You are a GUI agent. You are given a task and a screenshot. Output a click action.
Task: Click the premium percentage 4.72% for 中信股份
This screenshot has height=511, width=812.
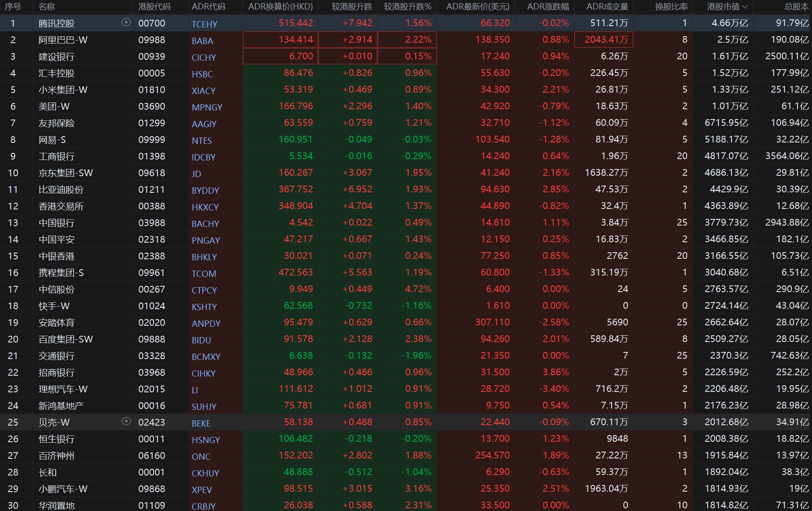[x=418, y=289]
